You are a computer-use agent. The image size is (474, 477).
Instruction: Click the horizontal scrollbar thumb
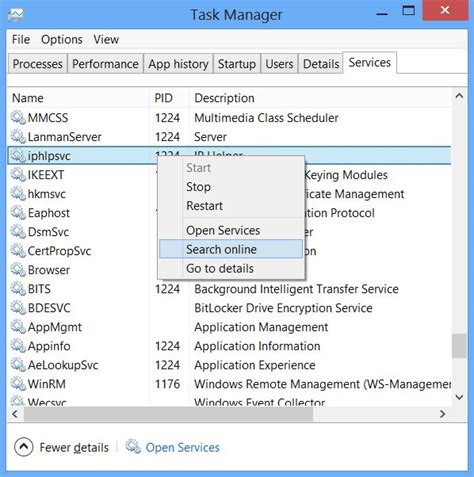click(168, 414)
